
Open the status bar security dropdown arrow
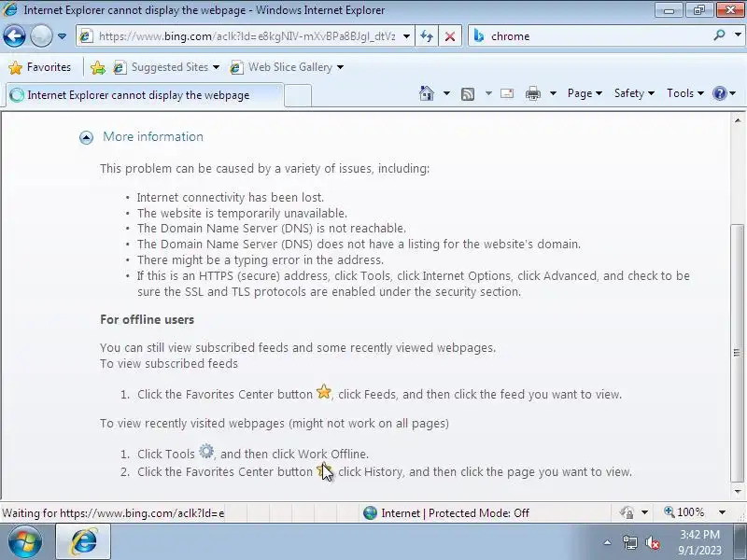pyautogui.click(x=644, y=512)
